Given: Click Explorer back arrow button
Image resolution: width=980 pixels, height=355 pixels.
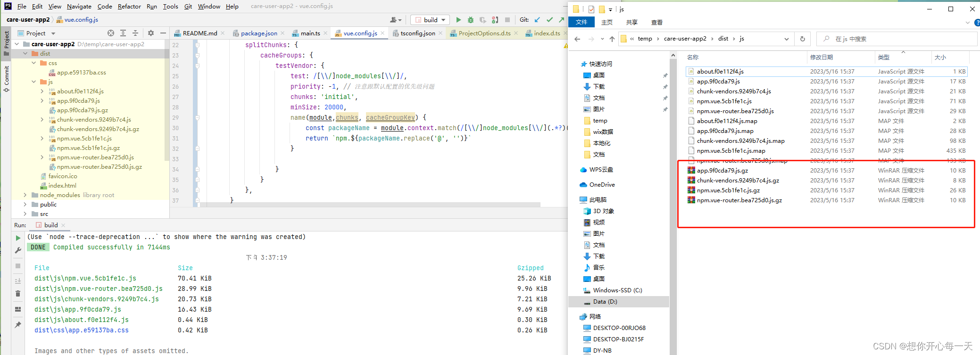Looking at the screenshot, I should [577, 39].
